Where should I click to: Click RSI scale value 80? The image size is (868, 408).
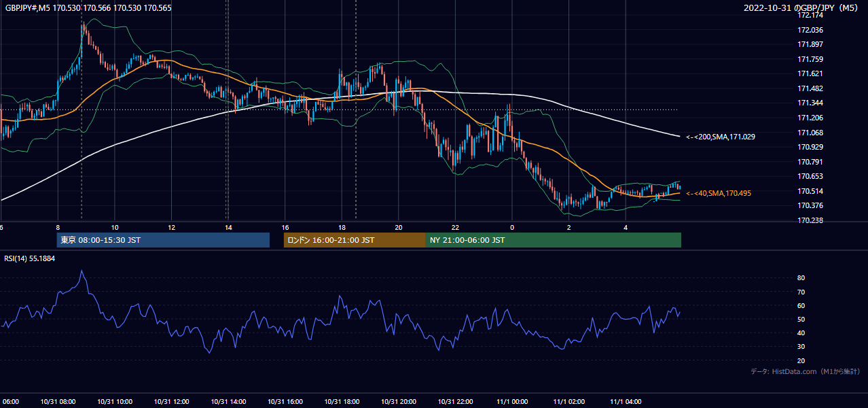click(x=801, y=278)
